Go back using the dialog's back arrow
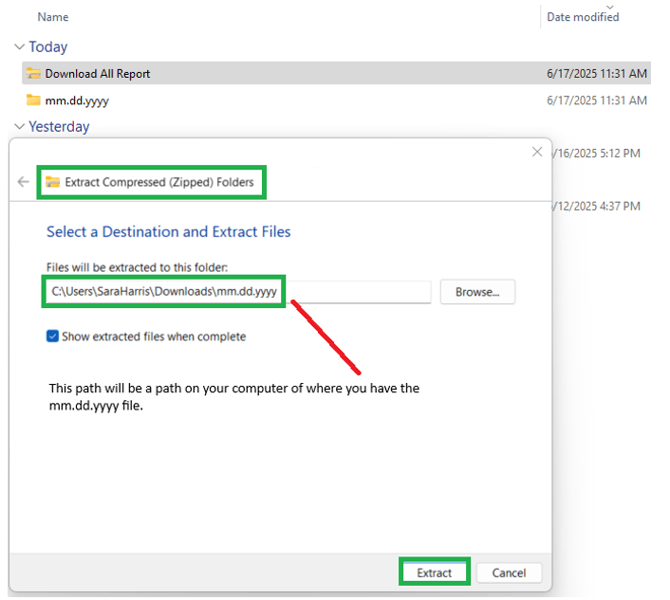670x600 pixels. 23,182
